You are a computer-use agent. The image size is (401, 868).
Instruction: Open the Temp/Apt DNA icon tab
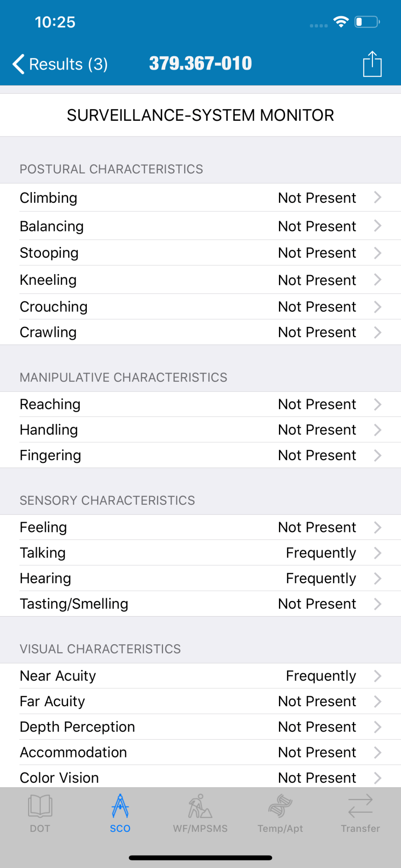(x=280, y=813)
